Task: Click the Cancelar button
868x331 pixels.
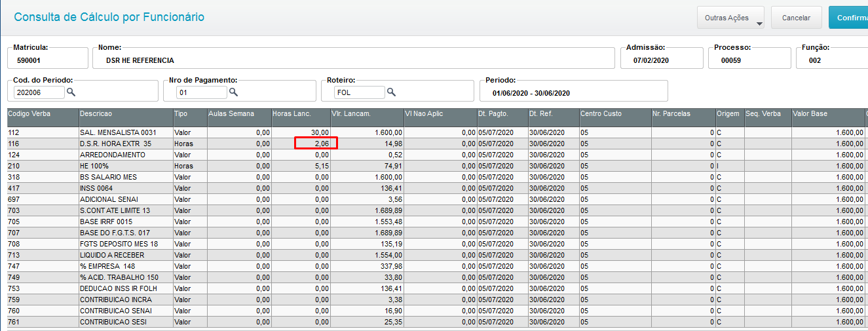Action: (796, 18)
